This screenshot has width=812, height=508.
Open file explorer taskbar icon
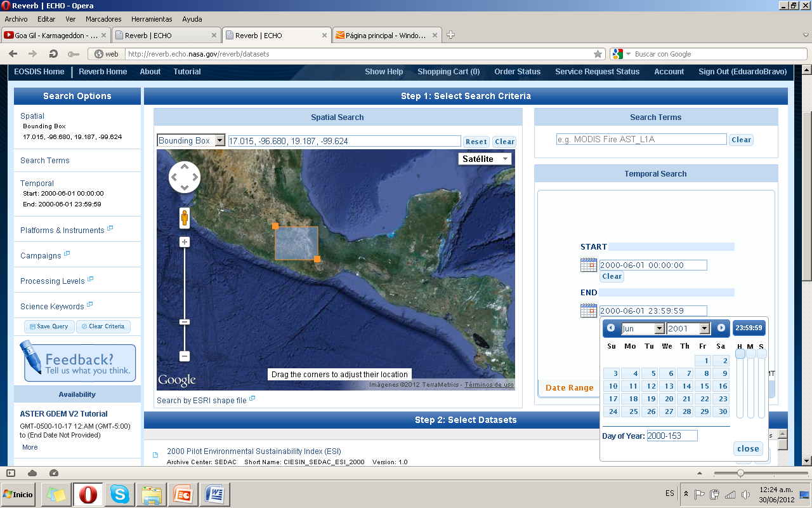[x=152, y=494]
